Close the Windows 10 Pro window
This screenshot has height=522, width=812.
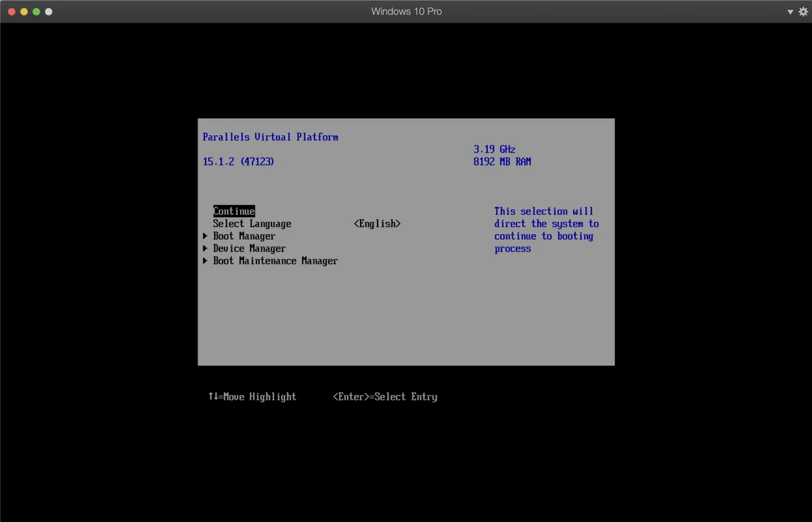click(12, 12)
